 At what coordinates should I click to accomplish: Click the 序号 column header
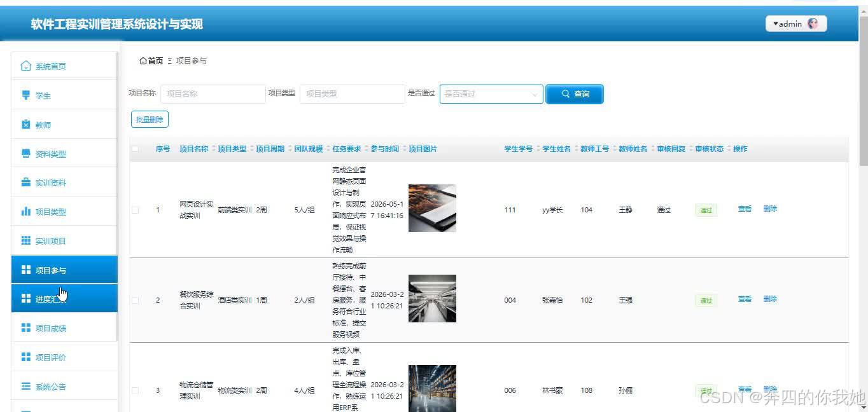click(163, 149)
